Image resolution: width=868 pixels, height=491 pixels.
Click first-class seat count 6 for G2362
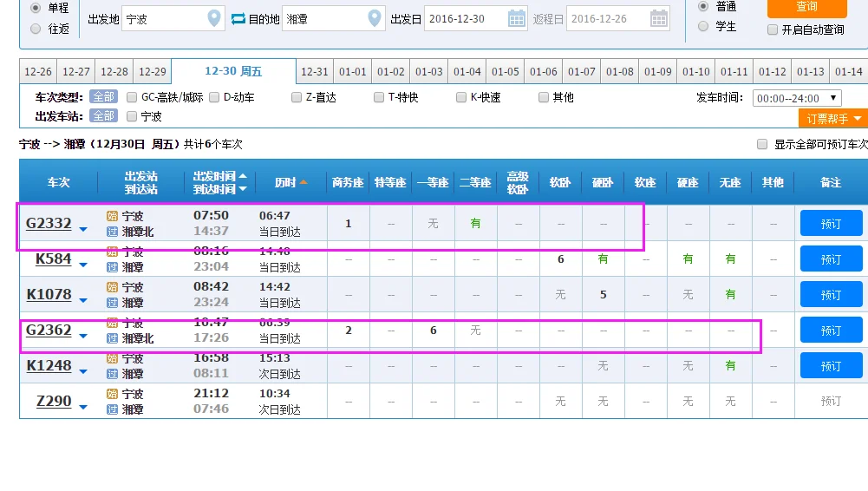tap(434, 331)
